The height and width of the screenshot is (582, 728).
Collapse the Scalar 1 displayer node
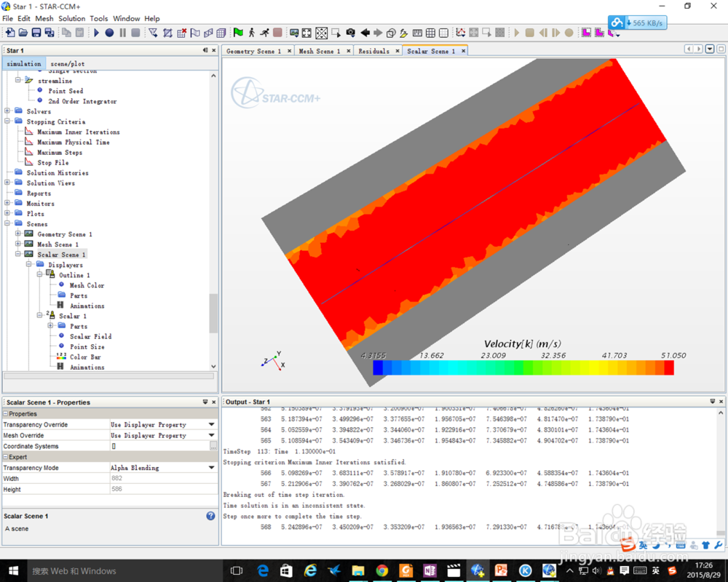39,315
